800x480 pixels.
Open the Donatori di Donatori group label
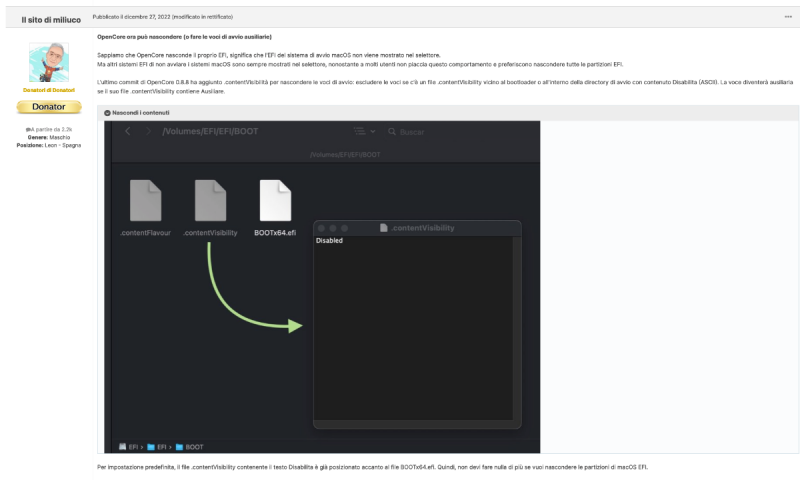[x=49, y=90]
